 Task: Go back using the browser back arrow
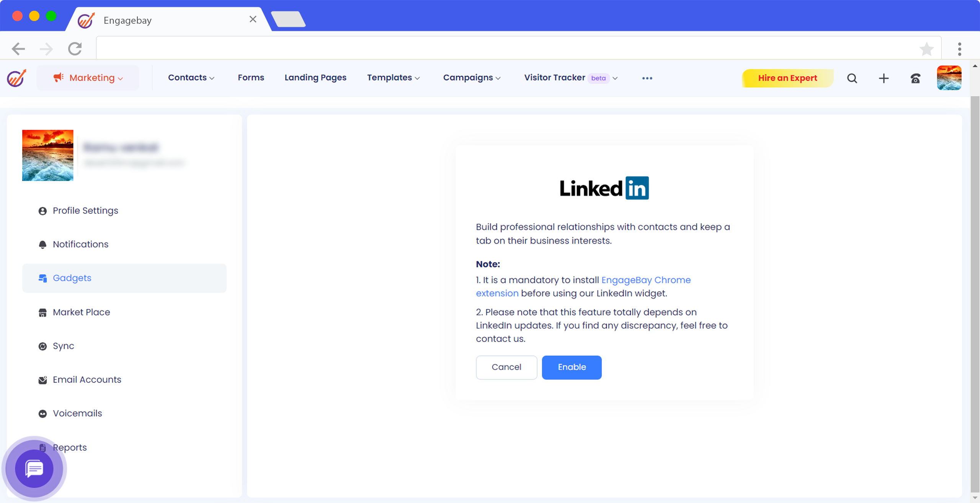click(18, 49)
